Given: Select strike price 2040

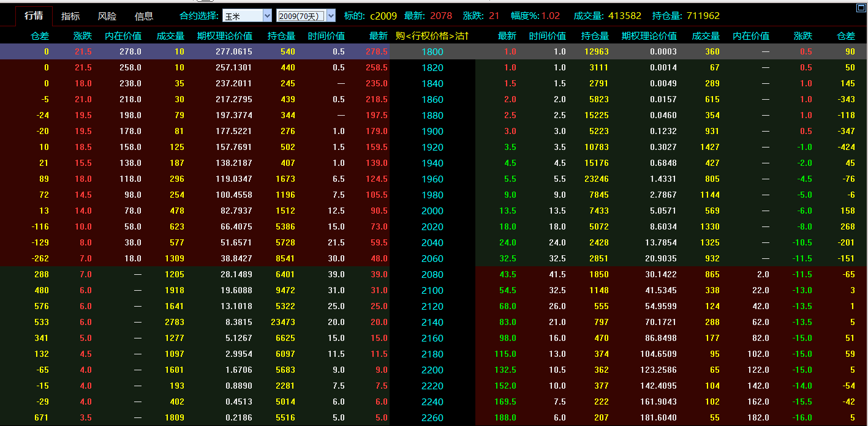Looking at the screenshot, I should tap(432, 242).
